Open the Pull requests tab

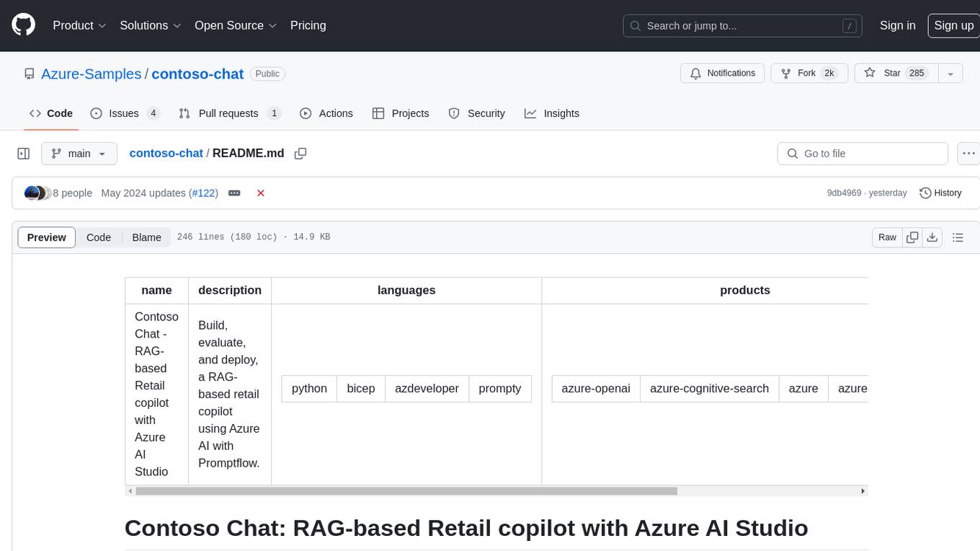[x=230, y=113]
